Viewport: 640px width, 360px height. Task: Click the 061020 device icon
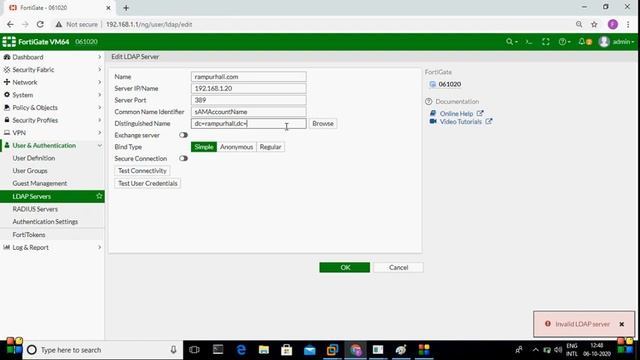pyautogui.click(x=433, y=84)
